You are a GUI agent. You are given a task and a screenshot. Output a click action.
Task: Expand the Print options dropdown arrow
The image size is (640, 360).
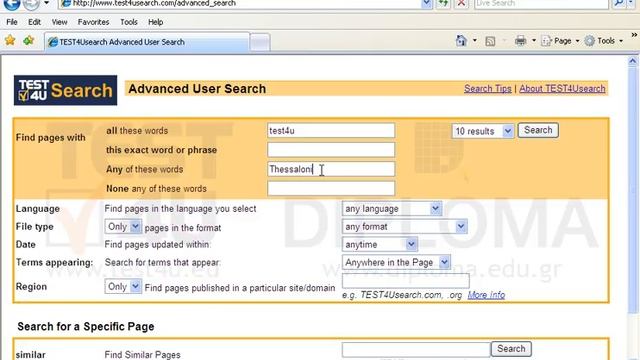point(533,41)
